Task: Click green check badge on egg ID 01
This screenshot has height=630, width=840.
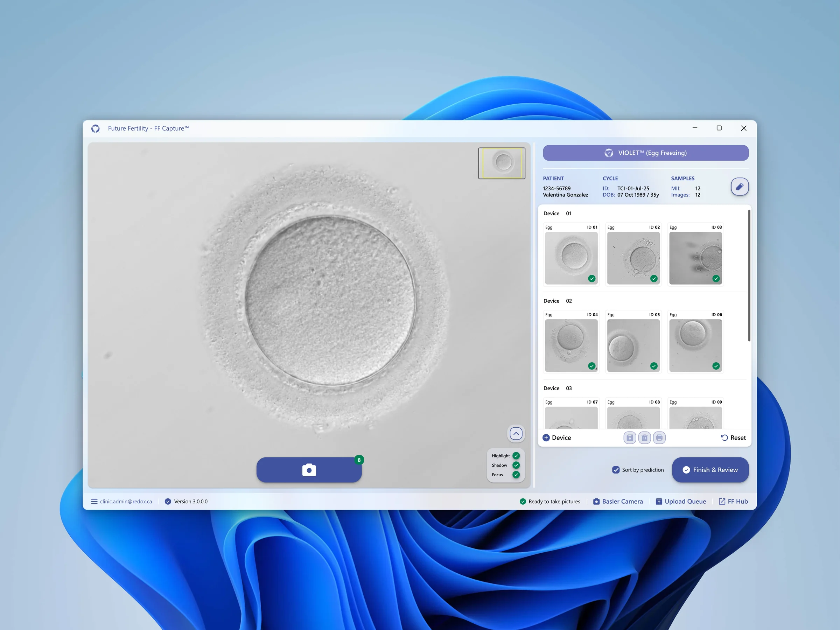Action: pyautogui.click(x=591, y=278)
